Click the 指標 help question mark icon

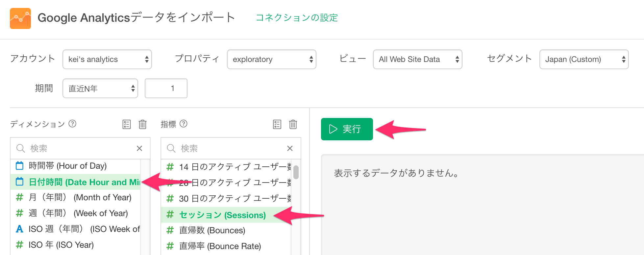pos(184,124)
